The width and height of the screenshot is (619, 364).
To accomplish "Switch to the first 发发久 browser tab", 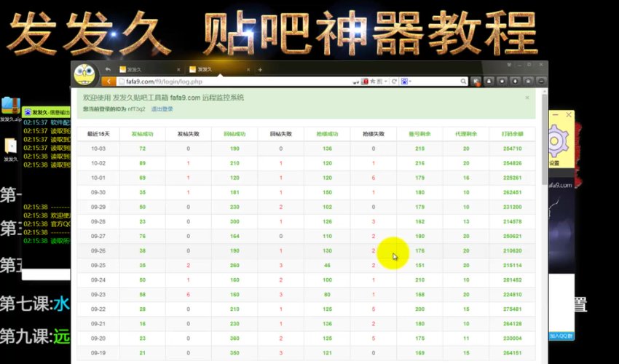I will [150, 69].
